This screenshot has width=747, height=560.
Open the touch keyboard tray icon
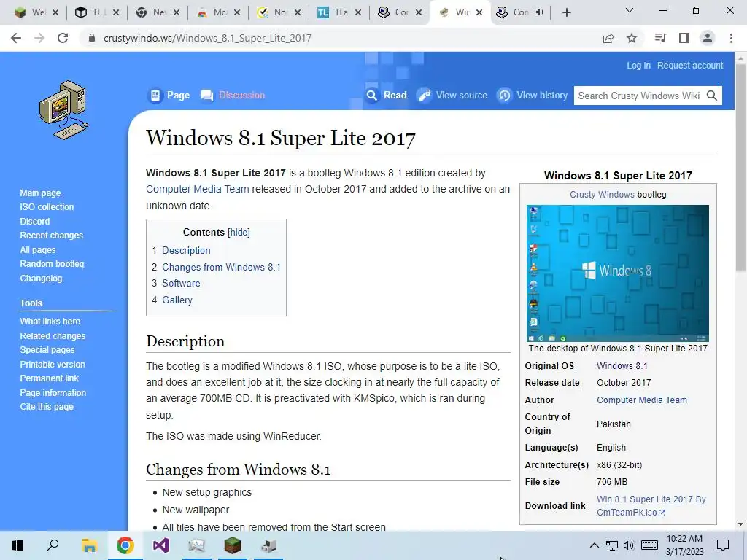click(649, 545)
